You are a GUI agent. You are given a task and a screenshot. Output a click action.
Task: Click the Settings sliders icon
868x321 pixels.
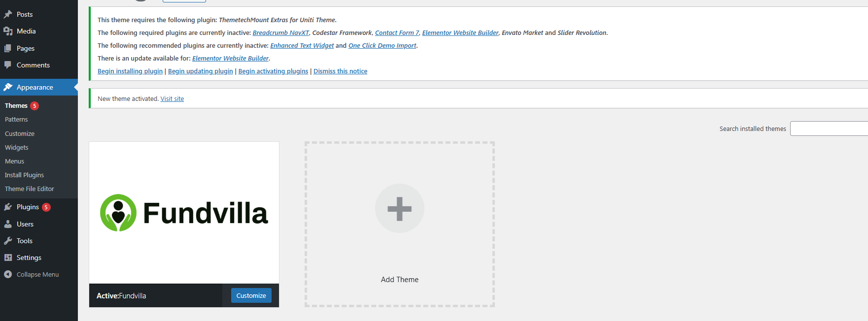[x=8, y=257]
